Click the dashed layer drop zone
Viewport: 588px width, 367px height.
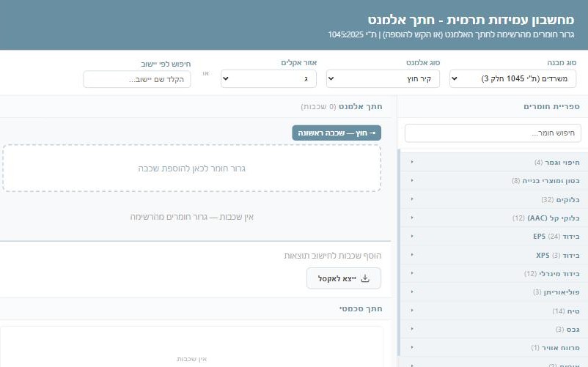click(192, 168)
